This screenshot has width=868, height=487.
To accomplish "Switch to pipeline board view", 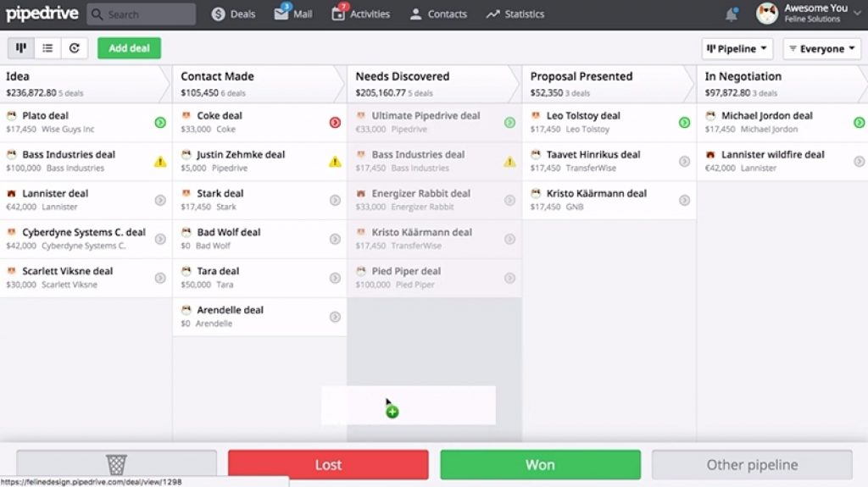I will click(21, 48).
